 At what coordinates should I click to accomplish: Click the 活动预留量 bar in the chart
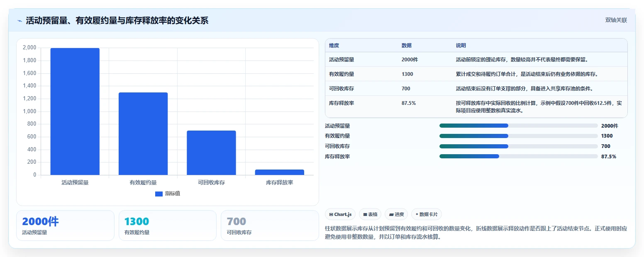point(75,112)
